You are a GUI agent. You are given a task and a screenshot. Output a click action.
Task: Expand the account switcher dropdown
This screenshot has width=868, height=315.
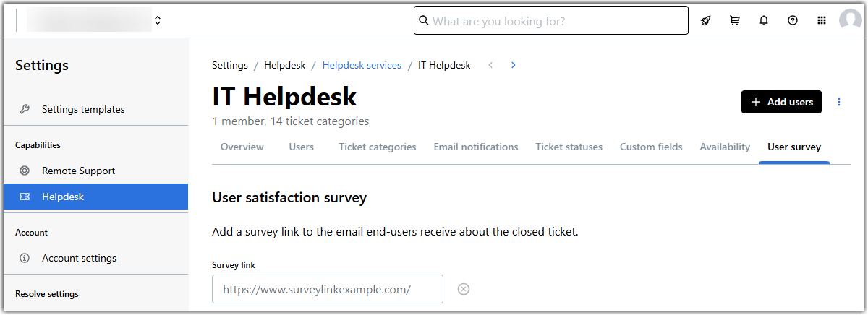158,21
